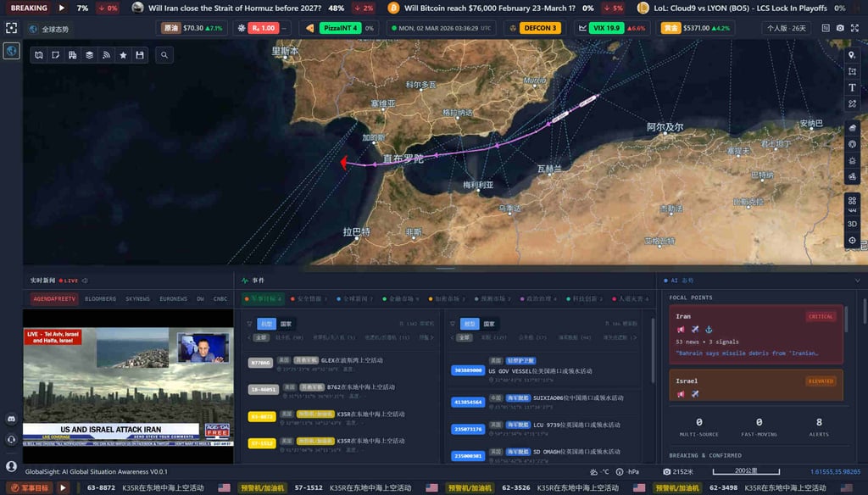This screenshot has height=495, width=868.
Task: Open the layers stack icon in map toolbar
Action: point(89,55)
